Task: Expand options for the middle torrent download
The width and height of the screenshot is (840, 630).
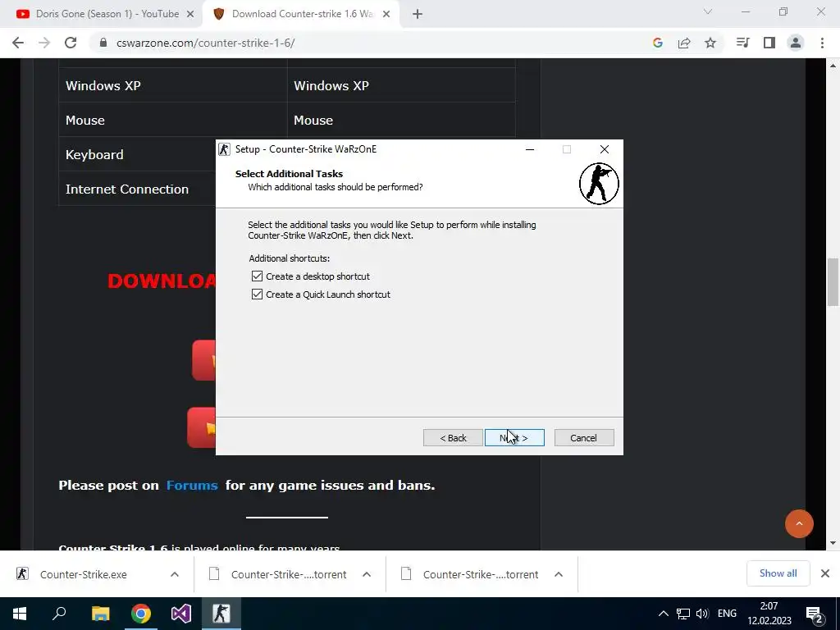Action: [367, 574]
